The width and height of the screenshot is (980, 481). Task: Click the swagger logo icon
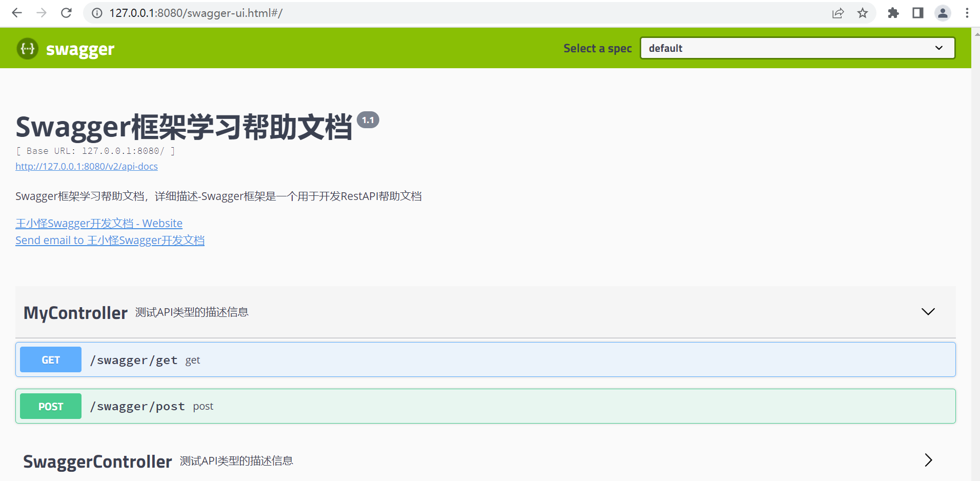click(27, 48)
